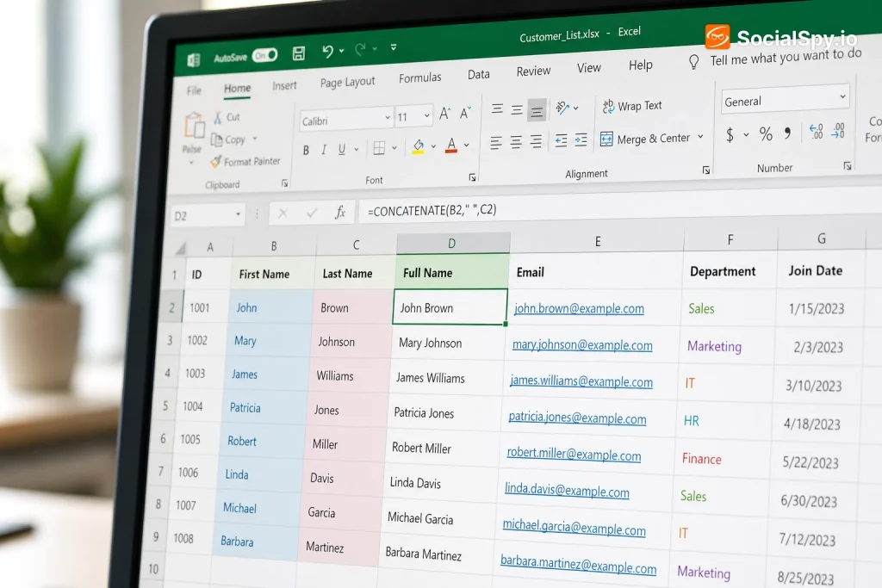Open the Underline style dropdown arrow
882x588 pixels.
click(x=356, y=149)
